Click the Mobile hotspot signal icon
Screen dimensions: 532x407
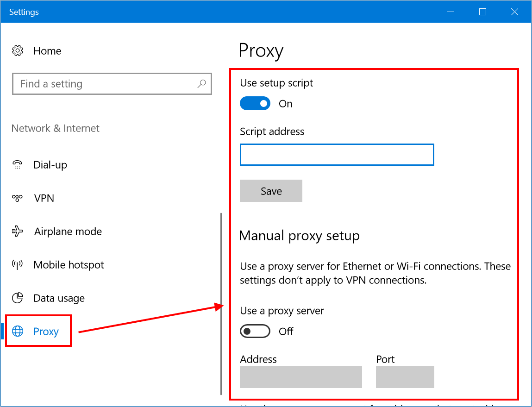[18, 264]
